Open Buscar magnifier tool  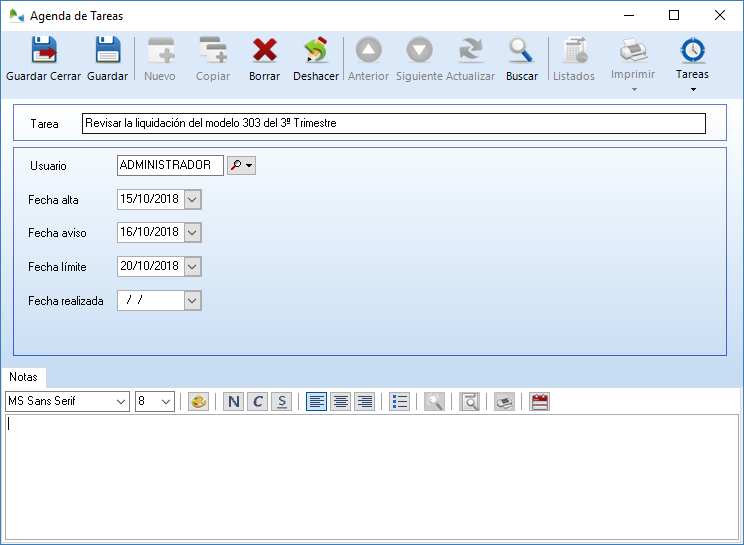click(x=521, y=50)
